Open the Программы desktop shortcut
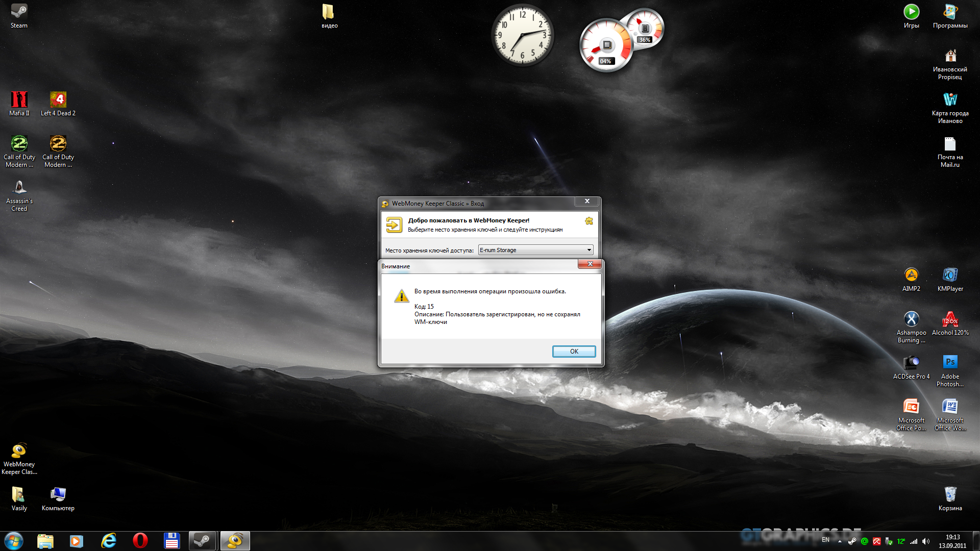Image resolution: width=980 pixels, height=551 pixels. coord(950,16)
